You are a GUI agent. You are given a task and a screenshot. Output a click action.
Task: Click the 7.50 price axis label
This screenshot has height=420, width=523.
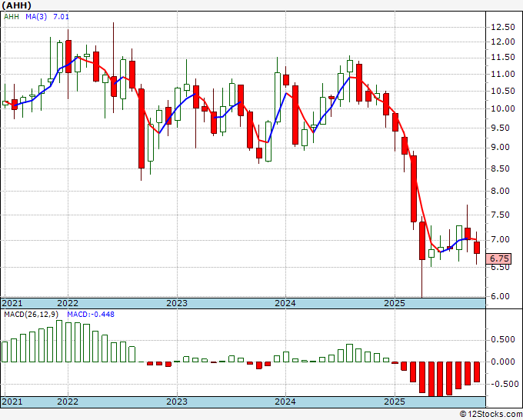coord(501,215)
